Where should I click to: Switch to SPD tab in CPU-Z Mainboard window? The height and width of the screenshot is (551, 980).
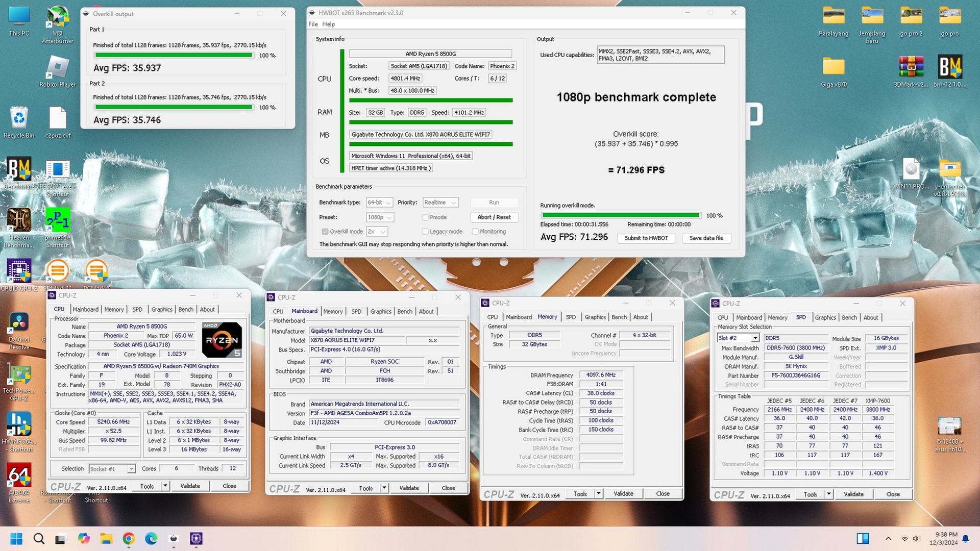356,312
